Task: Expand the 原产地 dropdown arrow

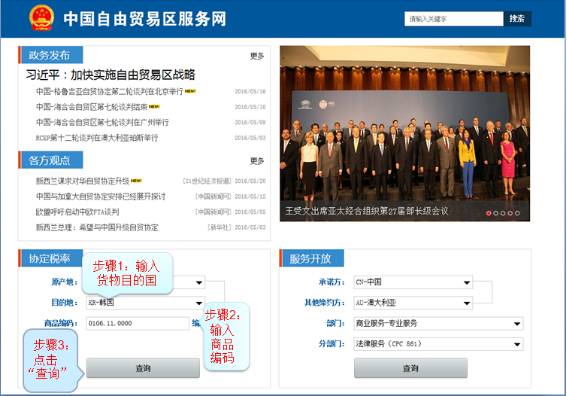Action: pos(199,282)
